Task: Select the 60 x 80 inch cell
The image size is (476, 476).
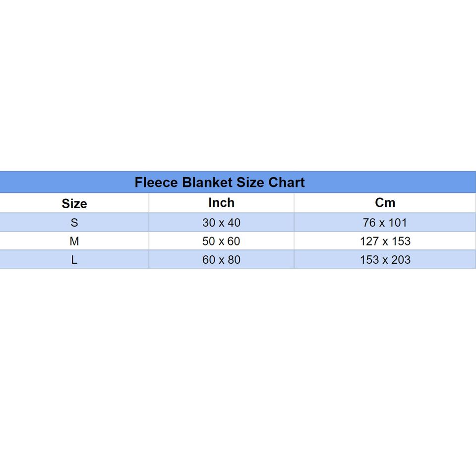Action: point(221,260)
